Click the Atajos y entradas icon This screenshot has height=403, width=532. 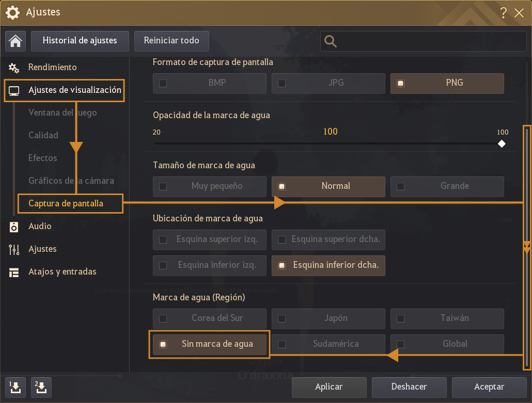click(14, 272)
